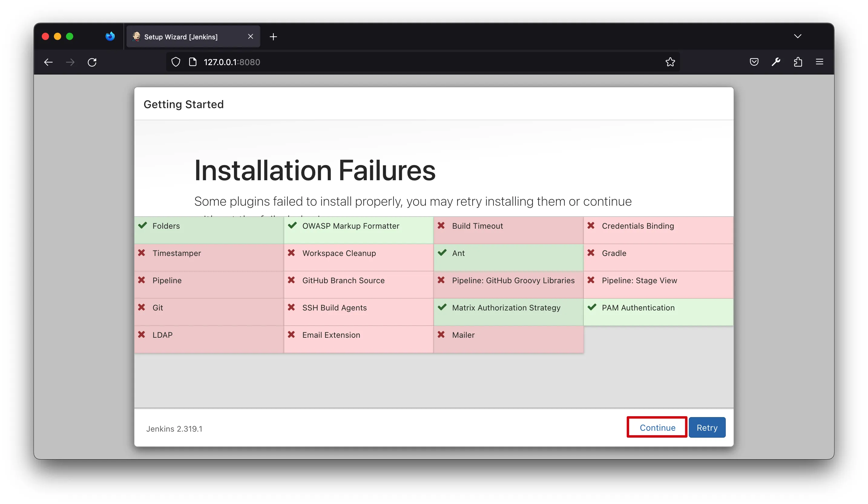Open the Firefox hamburger menu
This screenshot has height=504, width=868.
tap(820, 62)
